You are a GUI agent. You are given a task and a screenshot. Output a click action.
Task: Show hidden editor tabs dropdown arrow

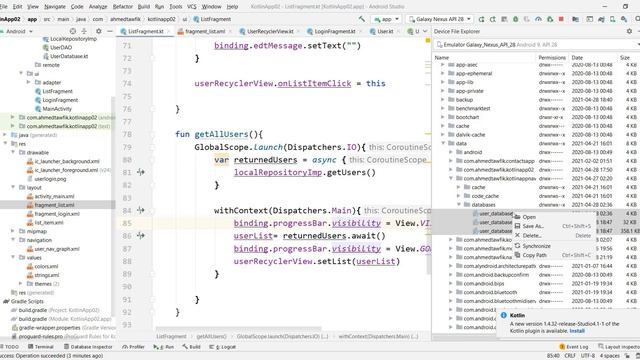click(425, 31)
